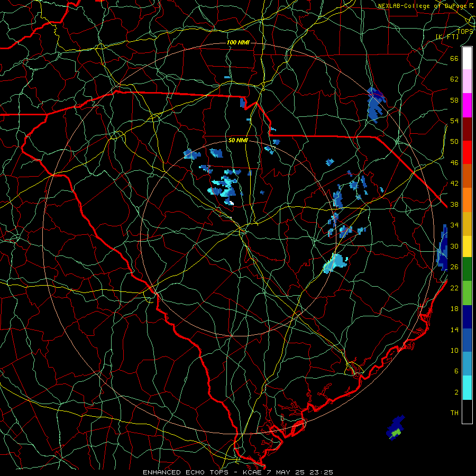Click the 100 NMI range ring label
Image resolution: width=476 pixels, height=476 pixels.
(238, 42)
